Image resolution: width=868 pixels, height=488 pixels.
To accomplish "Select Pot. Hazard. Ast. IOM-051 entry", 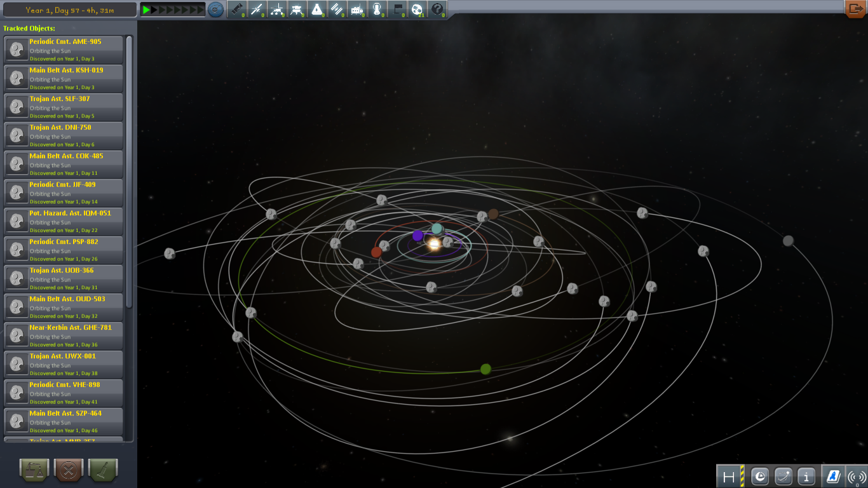I will click(x=64, y=221).
